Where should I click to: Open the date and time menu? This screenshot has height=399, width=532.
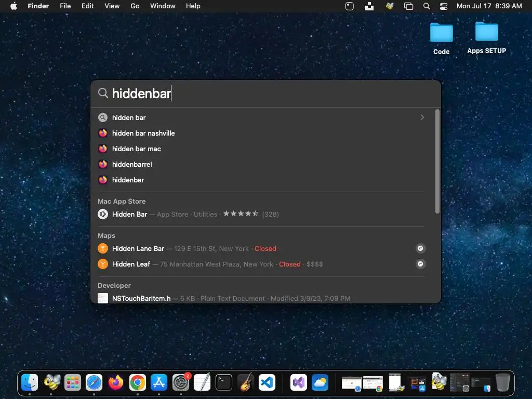point(489,6)
